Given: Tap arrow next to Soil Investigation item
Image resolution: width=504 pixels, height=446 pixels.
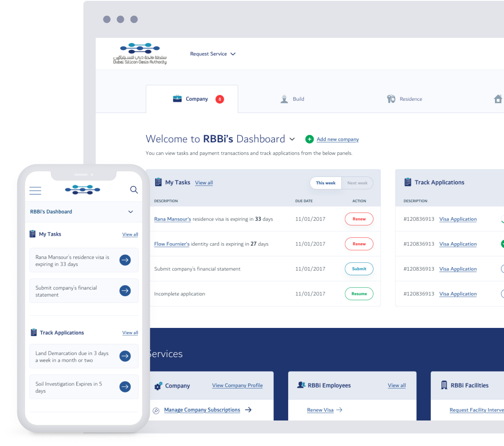Looking at the screenshot, I should tap(125, 387).
